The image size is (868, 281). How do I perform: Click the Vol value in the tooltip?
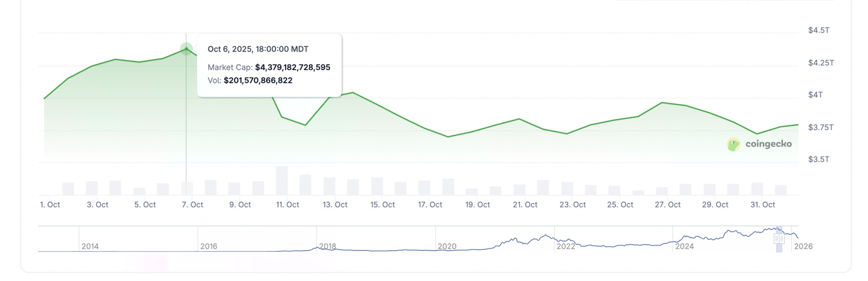pos(258,80)
